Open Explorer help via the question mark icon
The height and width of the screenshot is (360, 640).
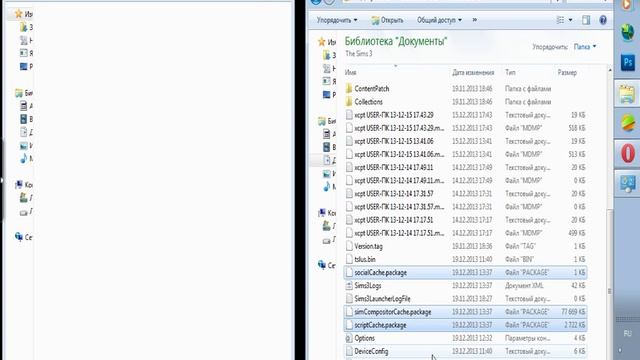pos(603,20)
